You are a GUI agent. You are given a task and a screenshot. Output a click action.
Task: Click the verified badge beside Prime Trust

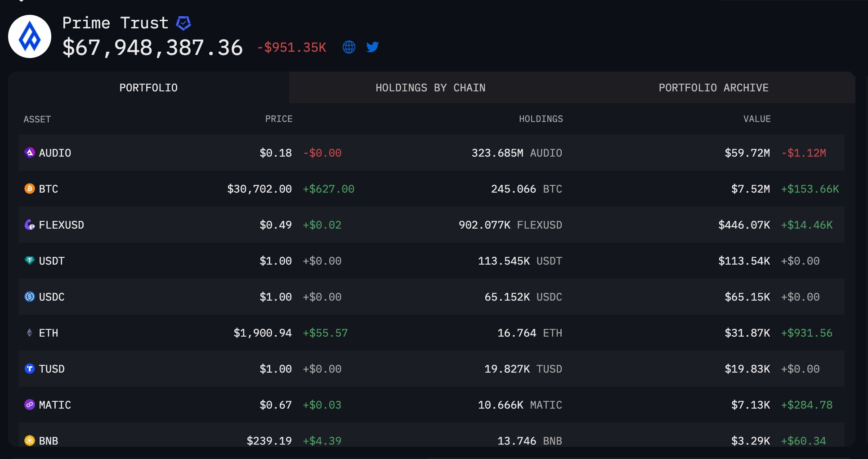[183, 23]
